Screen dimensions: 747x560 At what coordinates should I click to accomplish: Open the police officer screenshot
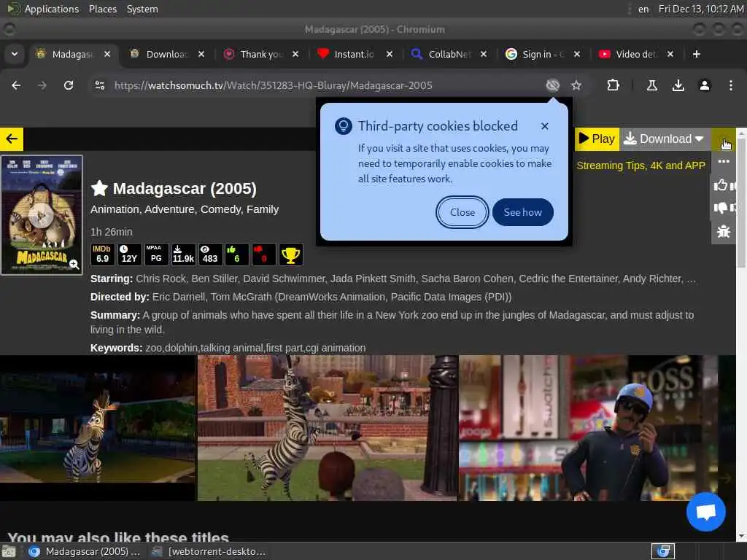588,427
